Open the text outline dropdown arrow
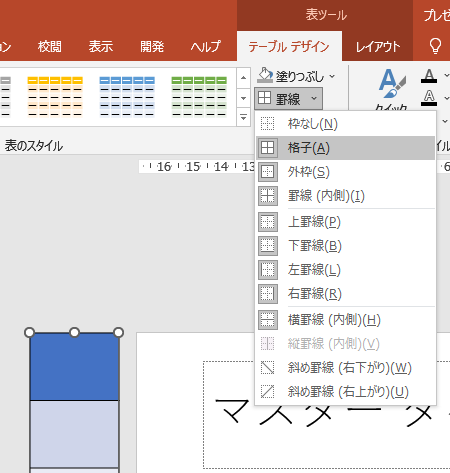This screenshot has height=473, width=450. 446,98
